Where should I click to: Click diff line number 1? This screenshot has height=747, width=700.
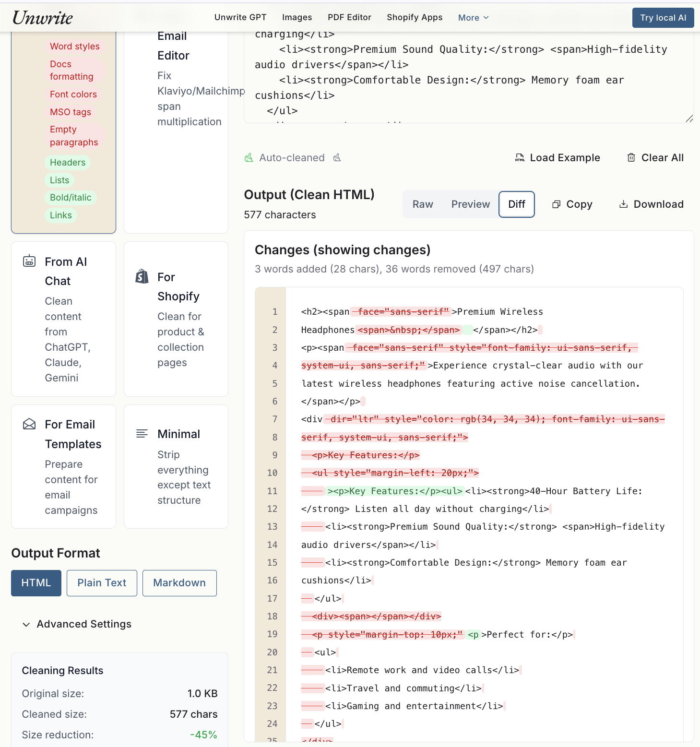point(275,312)
